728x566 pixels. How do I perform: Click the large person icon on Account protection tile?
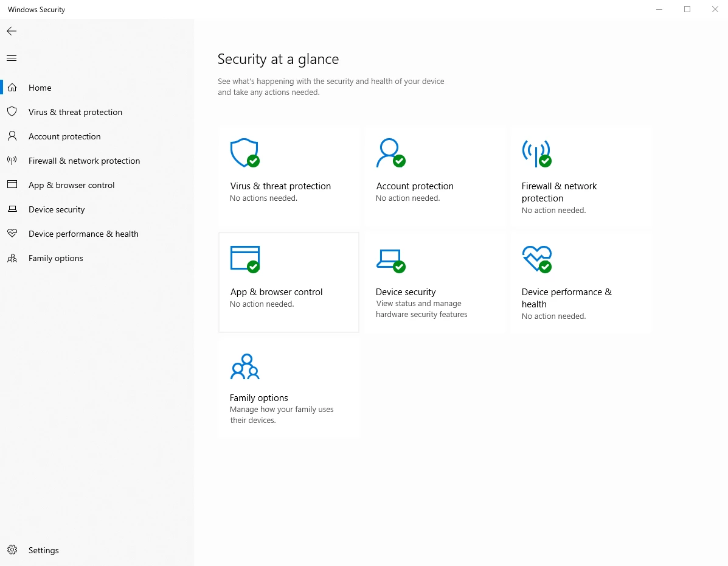390,152
